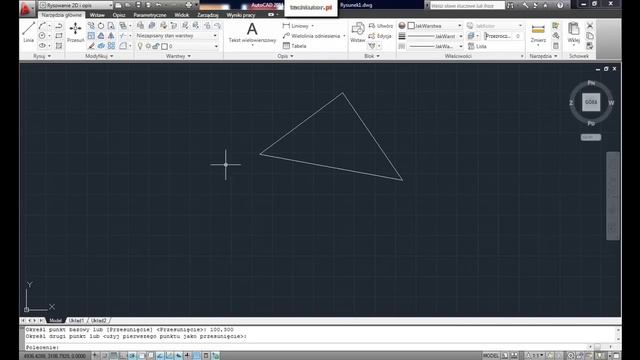Viewport: 640px width, 360px height.
Task: Click the navigation bar on the right edge
Action: [613, 196]
